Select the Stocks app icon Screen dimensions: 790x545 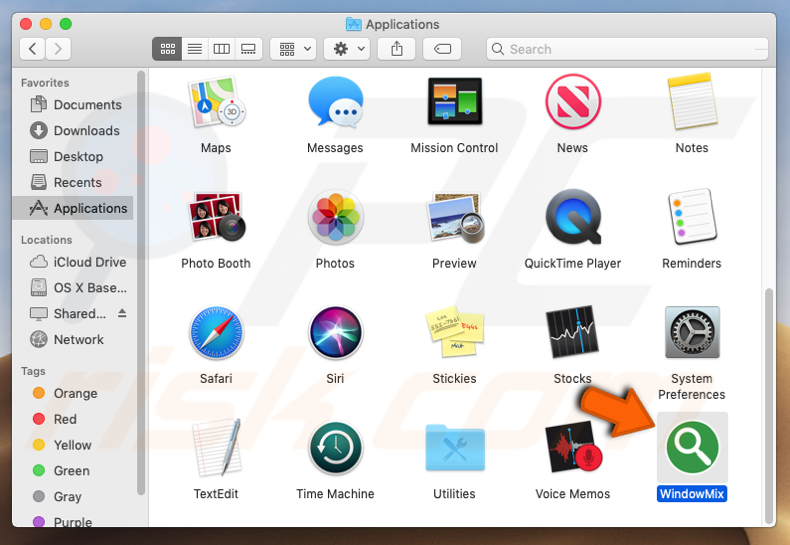(573, 331)
